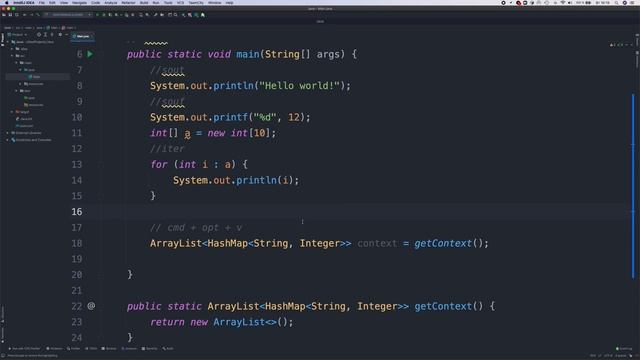Click the Debug icon in the main toolbar
The width and height of the screenshot is (640, 360).
point(104,15)
